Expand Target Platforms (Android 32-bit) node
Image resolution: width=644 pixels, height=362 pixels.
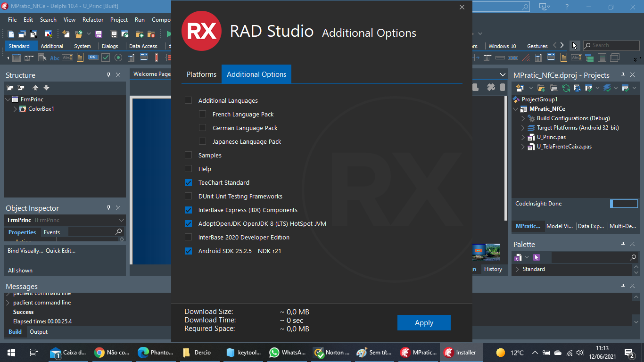click(523, 128)
